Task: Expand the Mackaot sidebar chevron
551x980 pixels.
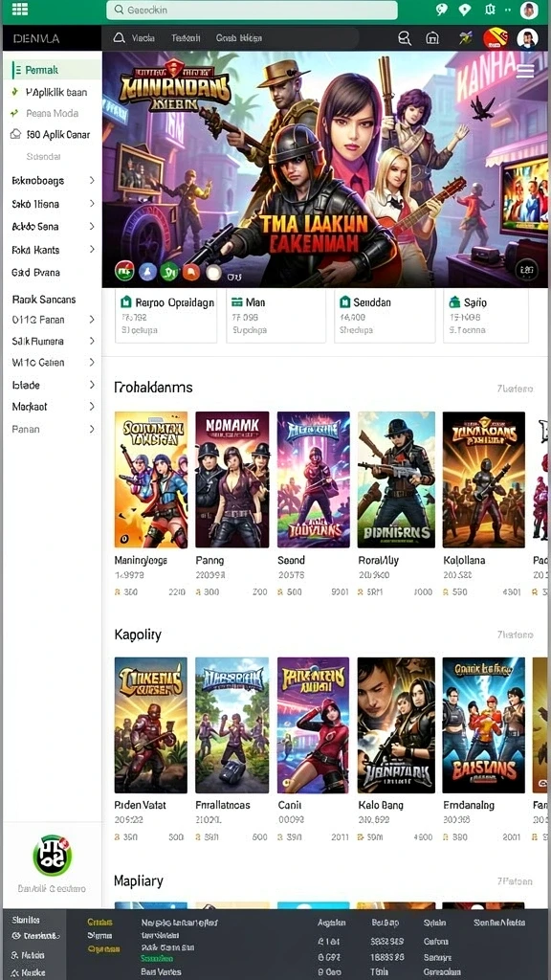Action: tap(92, 406)
